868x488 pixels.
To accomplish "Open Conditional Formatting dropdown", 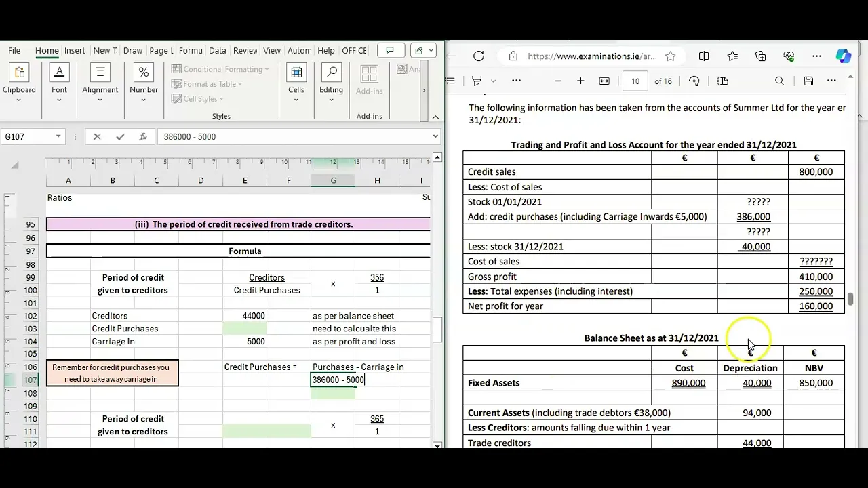I will pos(220,69).
